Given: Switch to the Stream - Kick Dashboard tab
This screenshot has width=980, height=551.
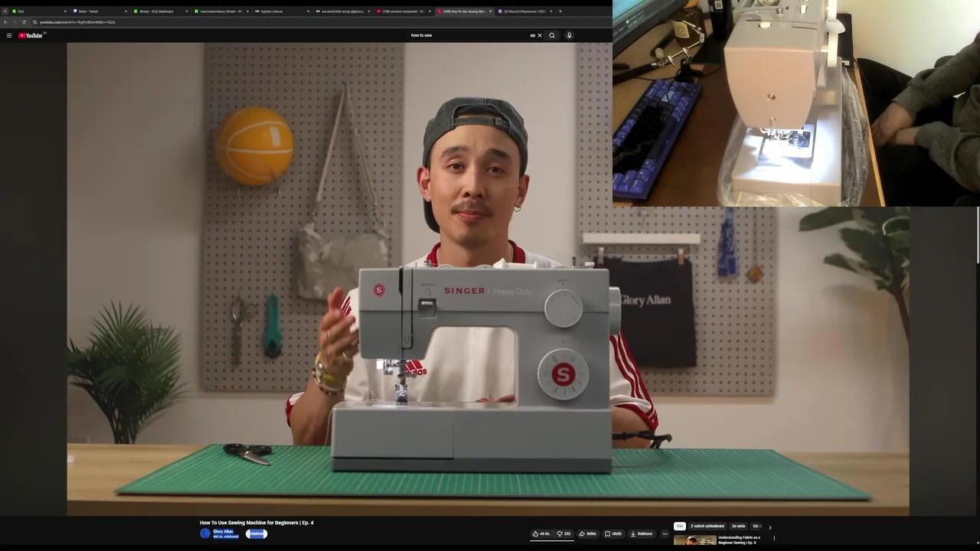Looking at the screenshot, I should pos(160,11).
